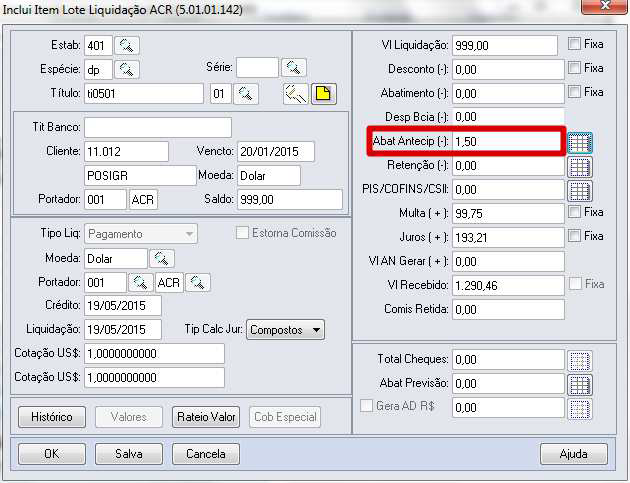Viewport: 630px width, 483px height.
Task: Open the Espécie lookup magnifier
Action: (x=127, y=70)
